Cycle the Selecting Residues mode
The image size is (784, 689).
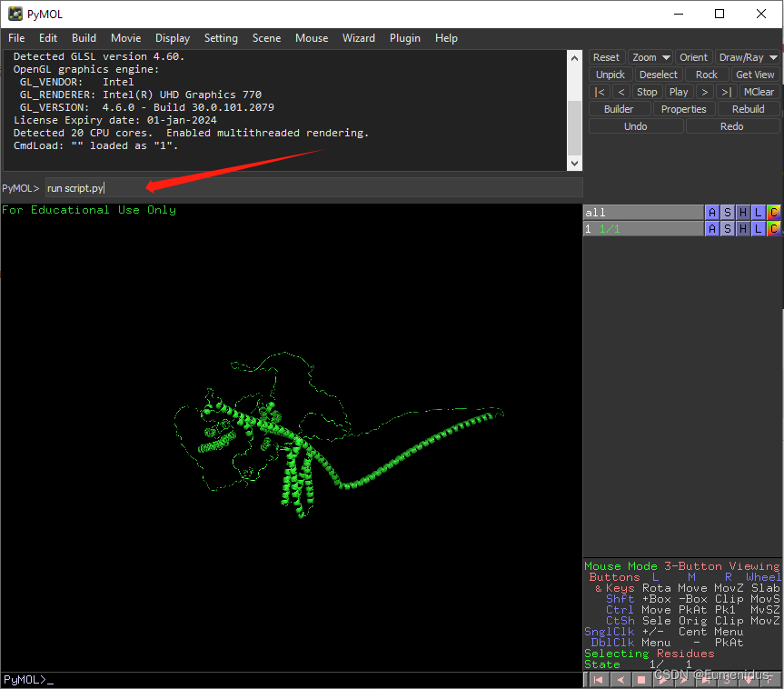click(649, 654)
